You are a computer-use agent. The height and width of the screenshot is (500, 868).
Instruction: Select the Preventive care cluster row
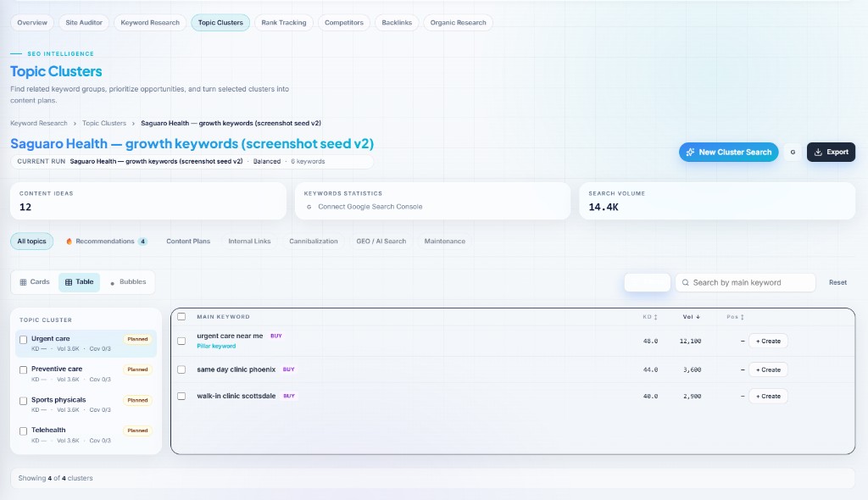pyautogui.click(x=86, y=374)
